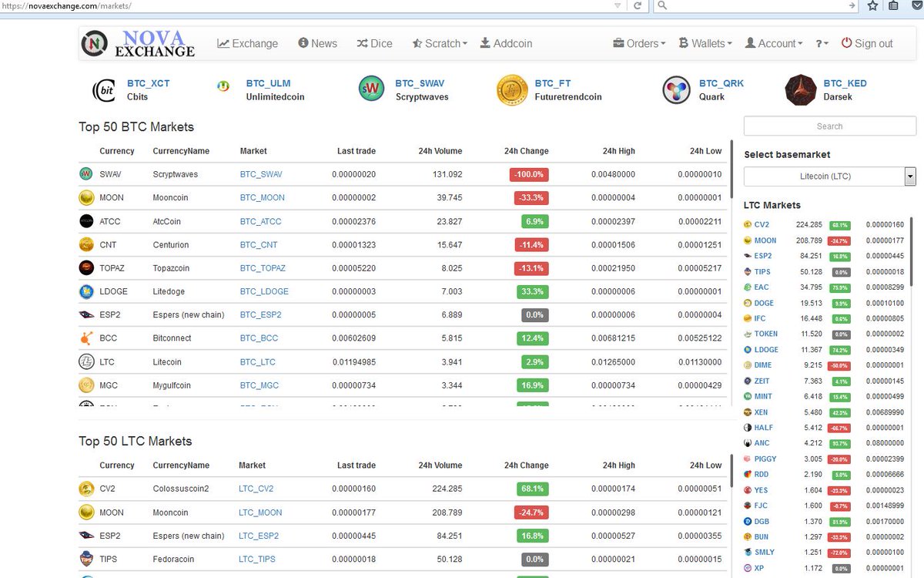This screenshot has width=924, height=578.
Task: Open the BTC_ATCC market link
Action: pos(261,221)
